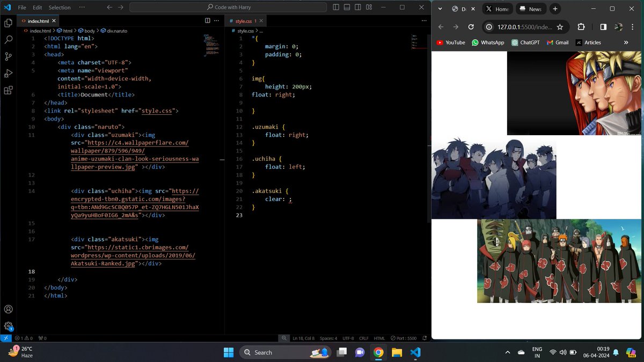Change indentation via Spaces: 4
Viewport: 644px width, 362px height.
pyautogui.click(x=328, y=338)
